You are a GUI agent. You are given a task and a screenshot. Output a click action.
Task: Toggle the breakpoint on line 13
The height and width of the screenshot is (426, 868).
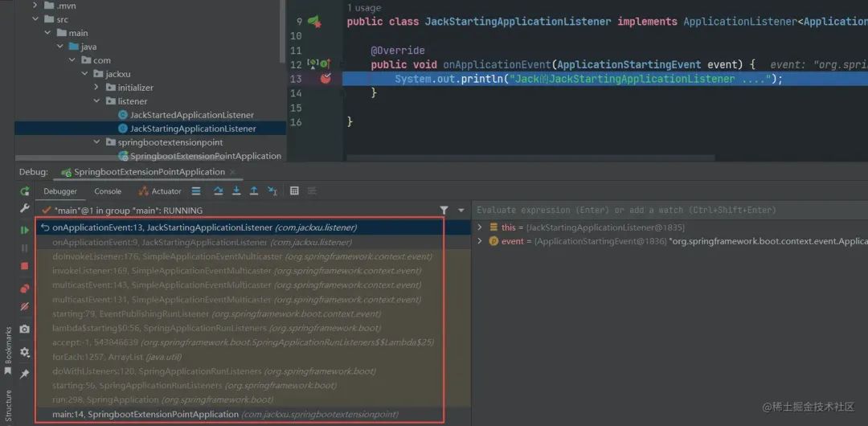click(325, 79)
